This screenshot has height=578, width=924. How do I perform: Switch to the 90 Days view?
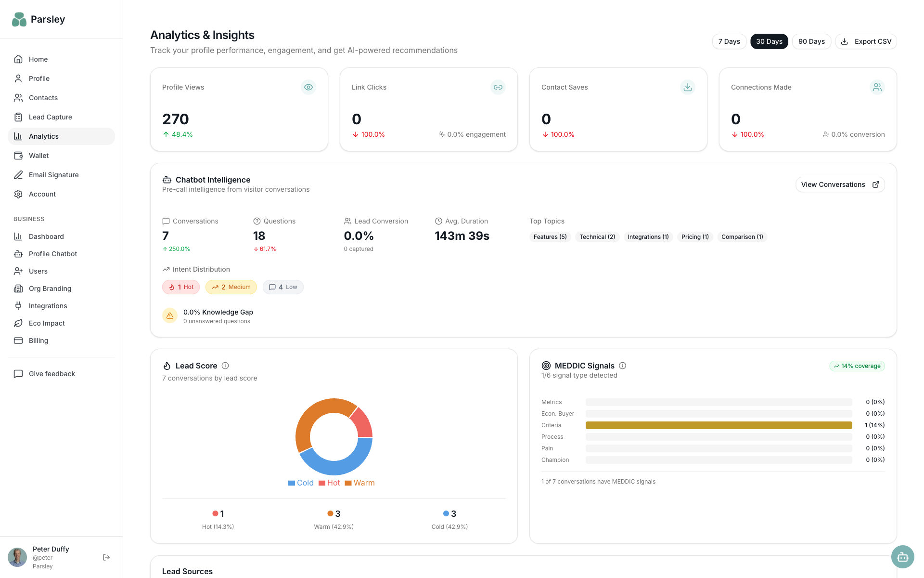click(811, 41)
